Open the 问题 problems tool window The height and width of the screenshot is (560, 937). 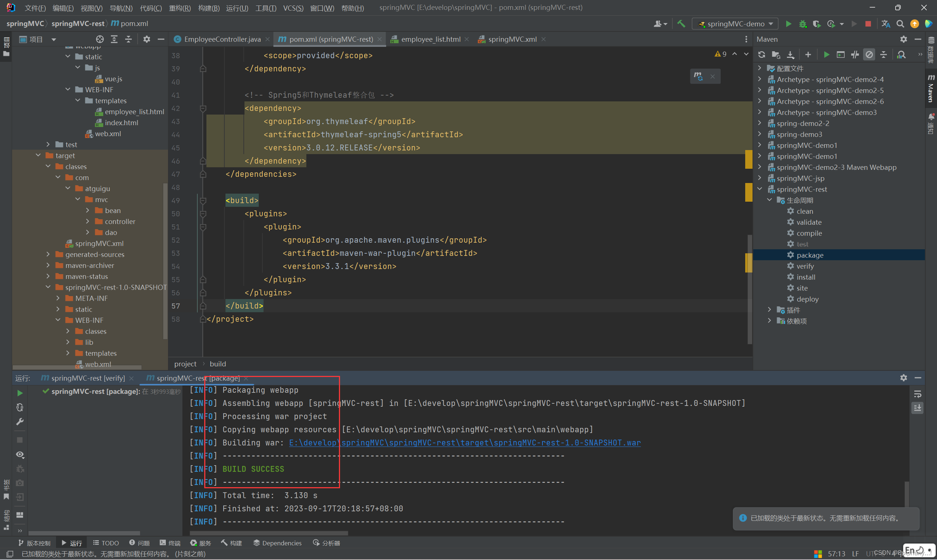coord(139,543)
